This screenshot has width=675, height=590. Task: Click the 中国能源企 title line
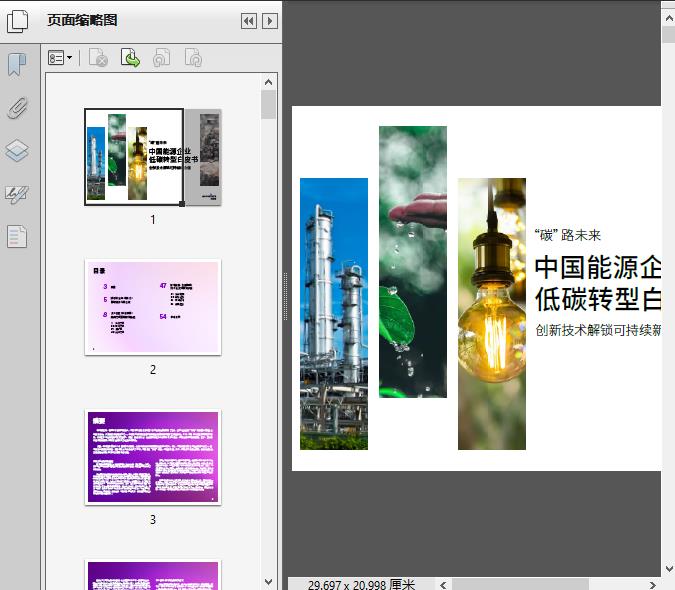click(x=598, y=267)
